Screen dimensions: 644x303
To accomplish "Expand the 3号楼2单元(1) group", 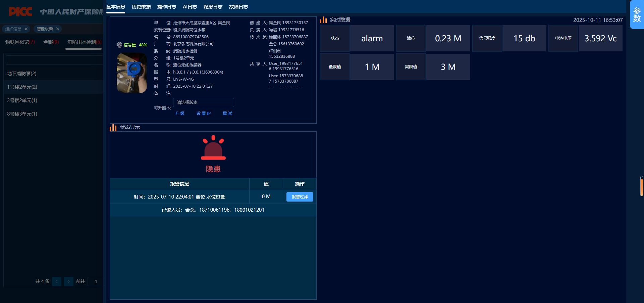I will click(22, 100).
